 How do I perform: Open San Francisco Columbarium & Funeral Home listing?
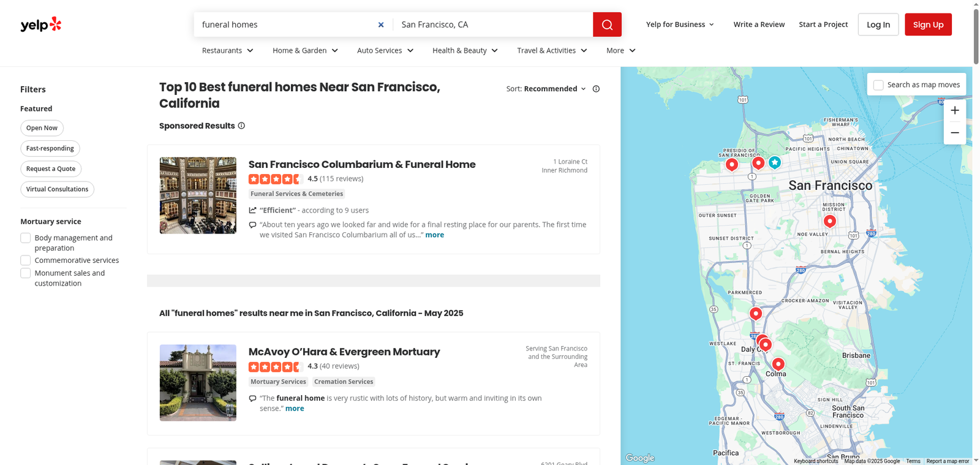(x=362, y=164)
